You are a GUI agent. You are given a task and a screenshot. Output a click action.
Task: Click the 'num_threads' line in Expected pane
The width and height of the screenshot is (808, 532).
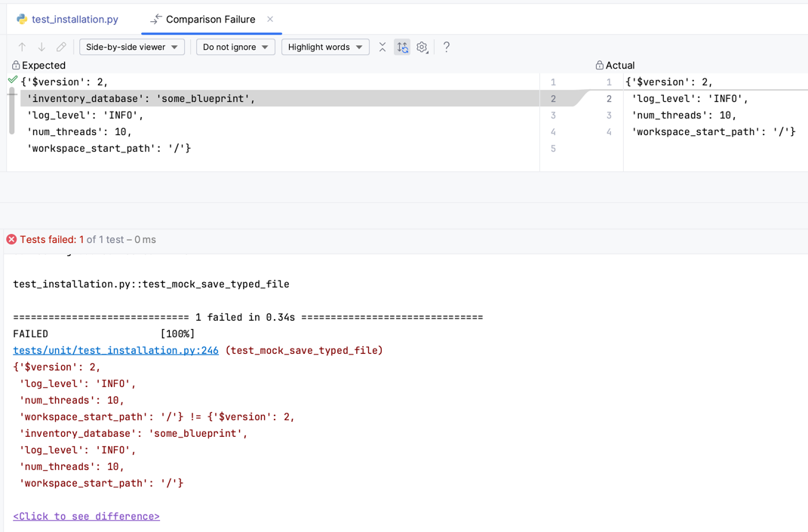coord(79,131)
